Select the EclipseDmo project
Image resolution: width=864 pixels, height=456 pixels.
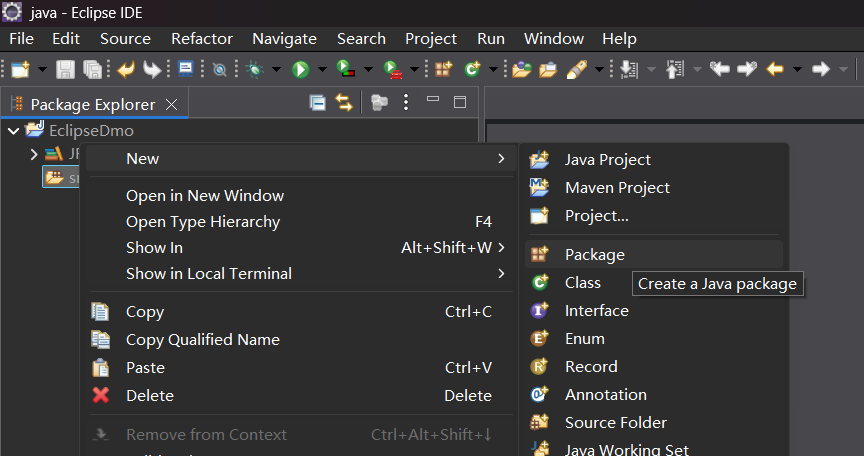pos(91,131)
